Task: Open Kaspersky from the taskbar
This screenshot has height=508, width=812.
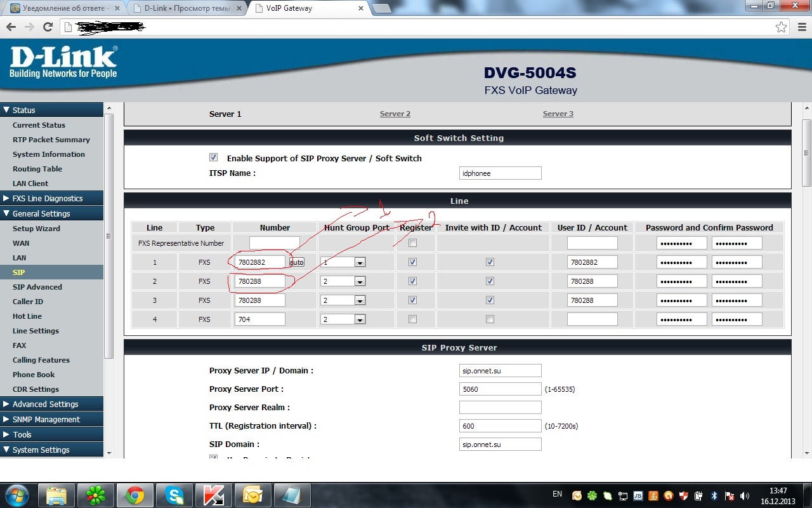Action: coord(214,495)
